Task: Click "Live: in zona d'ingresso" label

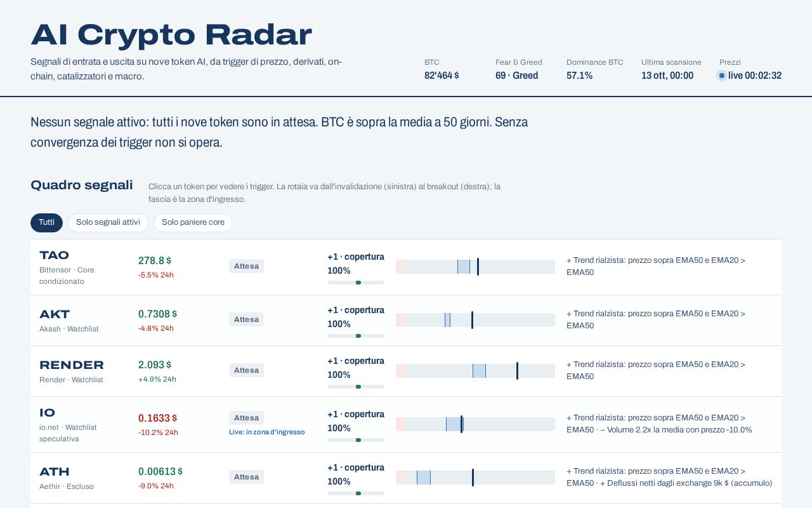Action: pyautogui.click(x=267, y=432)
